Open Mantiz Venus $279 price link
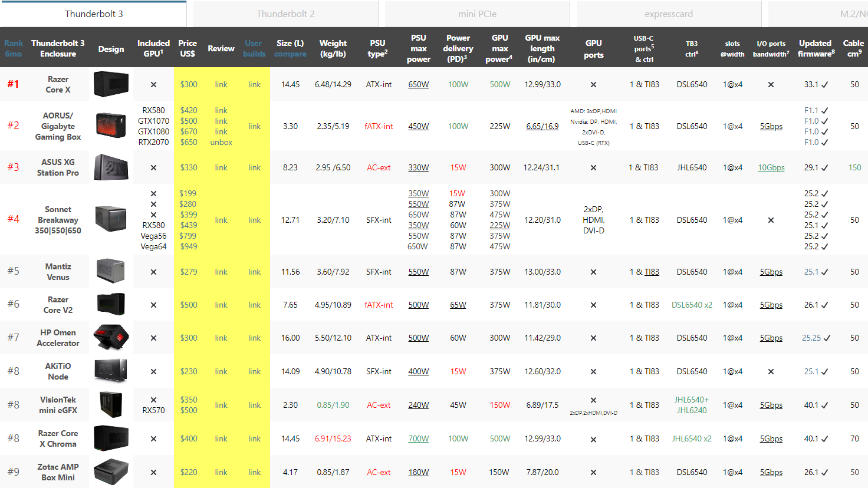This screenshot has width=868, height=488. 189,272
